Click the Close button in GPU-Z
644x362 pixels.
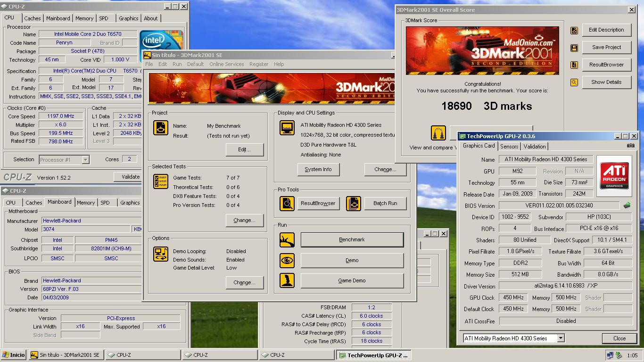point(619,338)
